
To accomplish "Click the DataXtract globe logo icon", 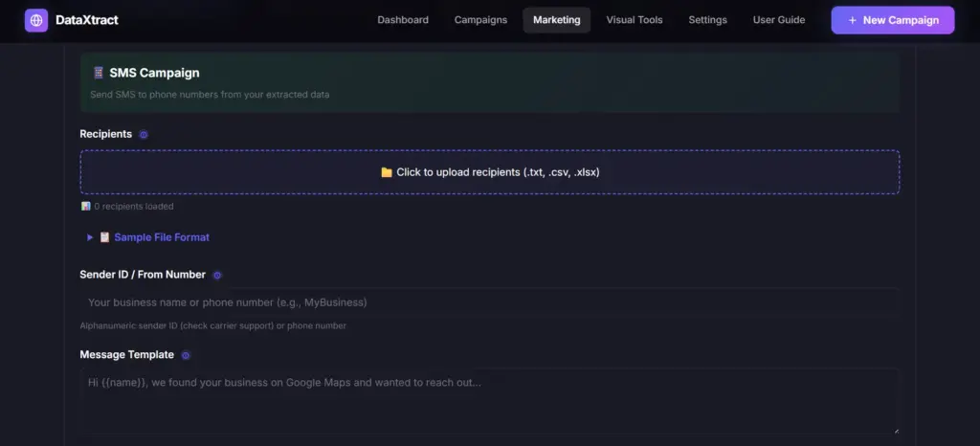I will click(36, 20).
